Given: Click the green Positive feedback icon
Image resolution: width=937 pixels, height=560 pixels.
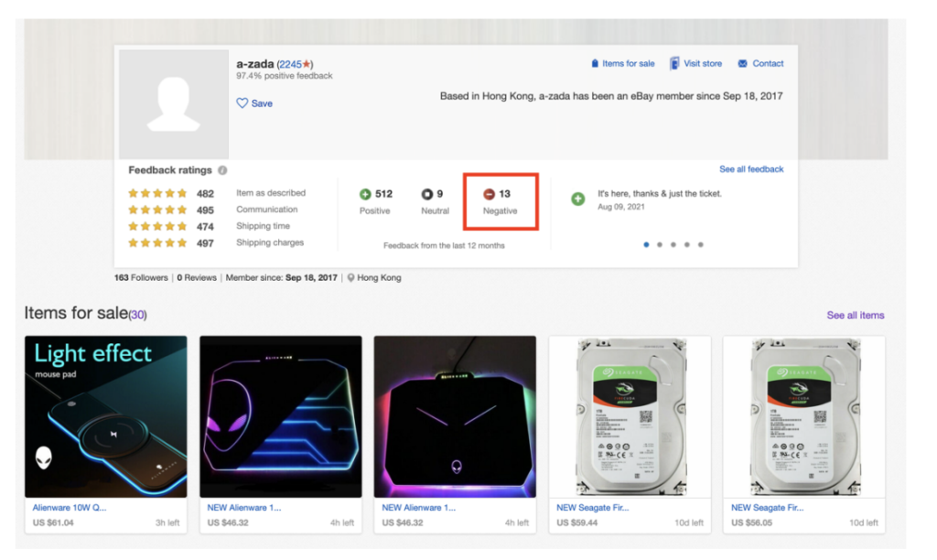Looking at the screenshot, I should click(365, 194).
